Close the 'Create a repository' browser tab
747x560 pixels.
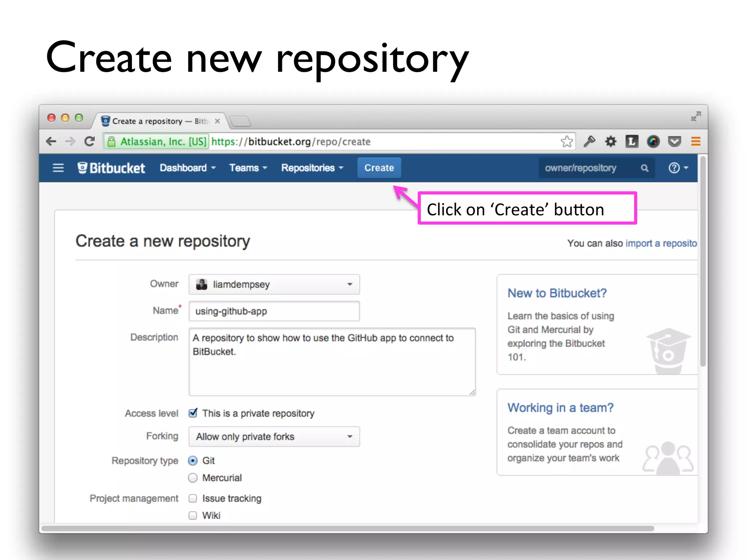pos(217,121)
